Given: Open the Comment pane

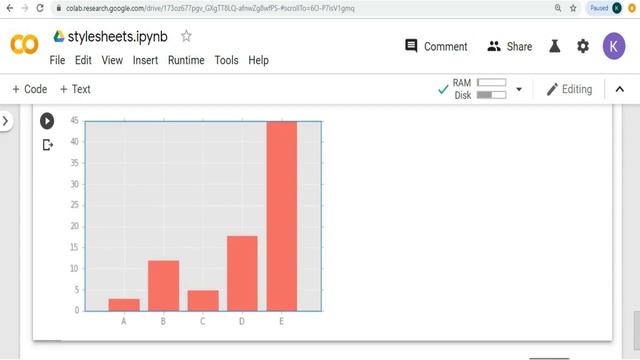Looking at the screenshot, I should 436,46.
